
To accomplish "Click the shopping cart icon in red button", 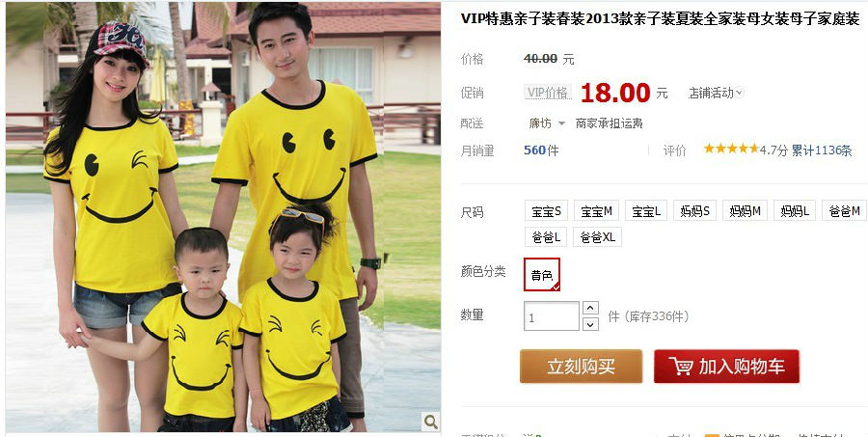I will click(x=680, y=367).
